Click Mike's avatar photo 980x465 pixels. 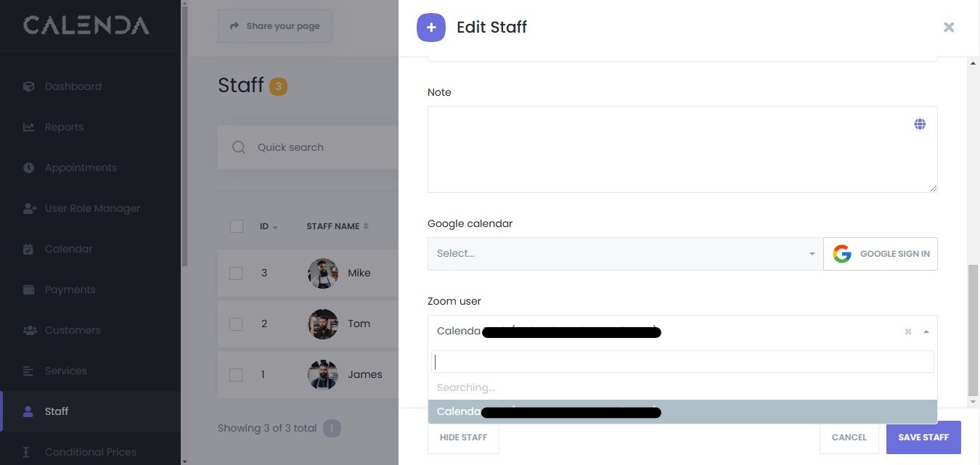[322, 273]
